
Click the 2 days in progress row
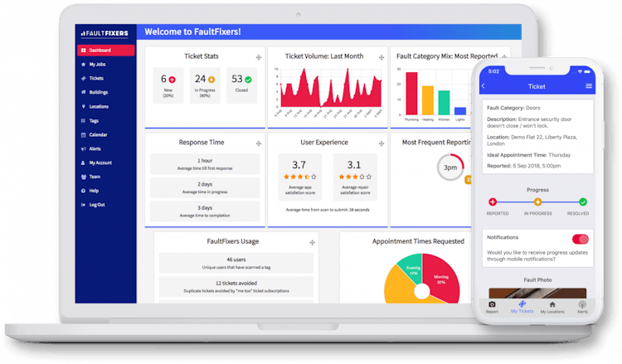tap(205, 187)
